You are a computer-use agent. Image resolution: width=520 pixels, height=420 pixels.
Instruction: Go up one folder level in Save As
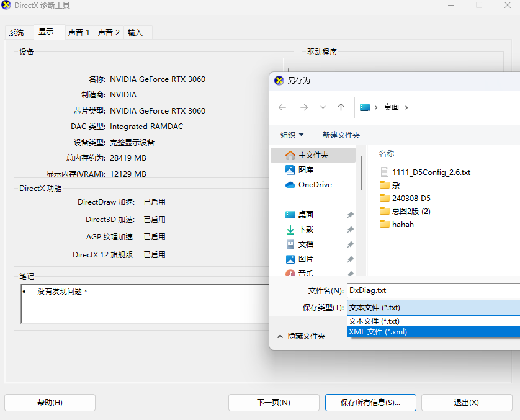click(x=341, y=107)
